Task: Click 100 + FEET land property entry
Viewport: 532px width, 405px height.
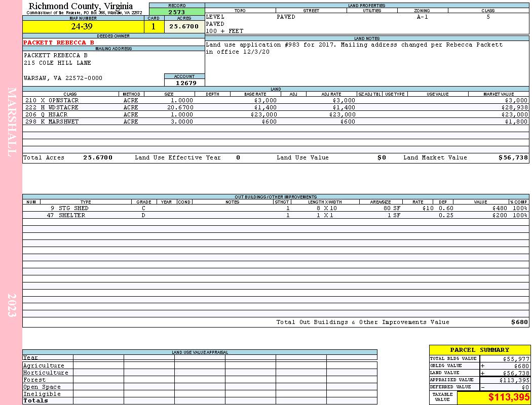Action: pyautogui.click(x=224, y=31)
